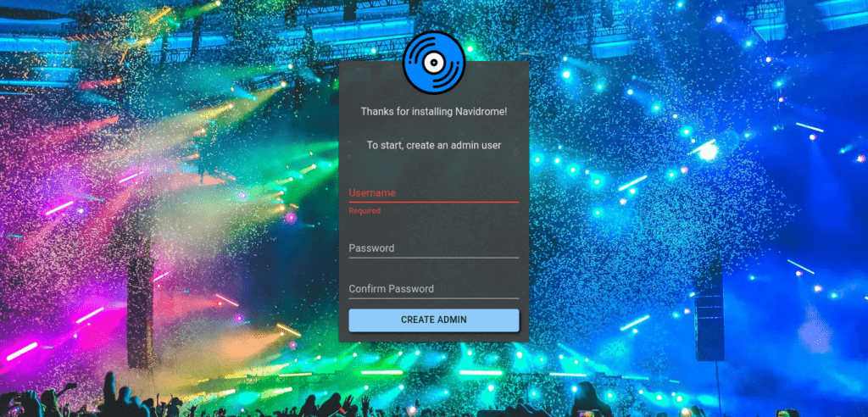Click 'To start, create an admin user' text
The height and width of the screenshot is (417, 868).
(433, 145)
